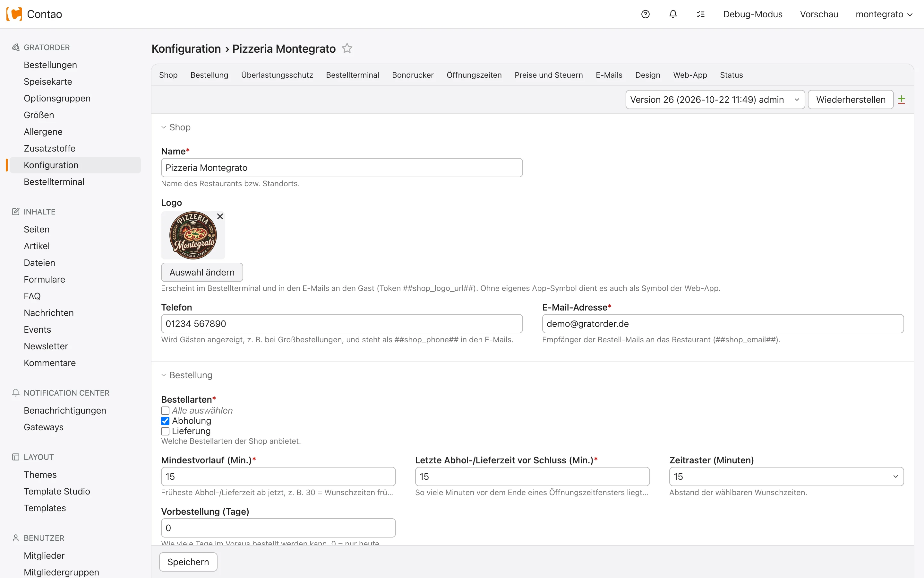Toggle the Alle auswählen checkbox
The height and width of the screenshot is (578, 924).
165,411
